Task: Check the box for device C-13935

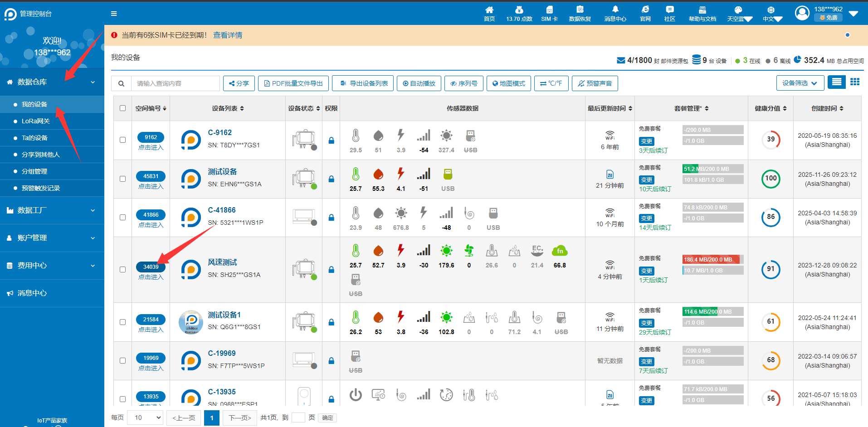Action: point(122,399)
